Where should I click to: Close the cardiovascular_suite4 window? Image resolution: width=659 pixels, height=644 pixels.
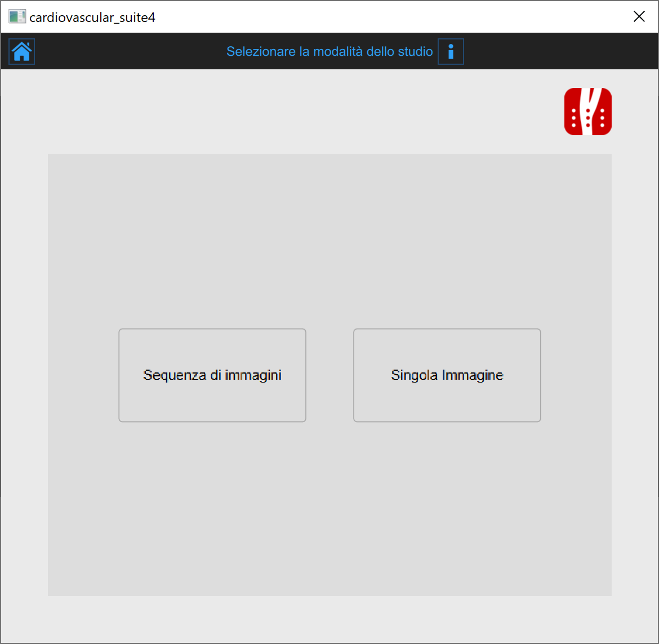coord(639,17)
